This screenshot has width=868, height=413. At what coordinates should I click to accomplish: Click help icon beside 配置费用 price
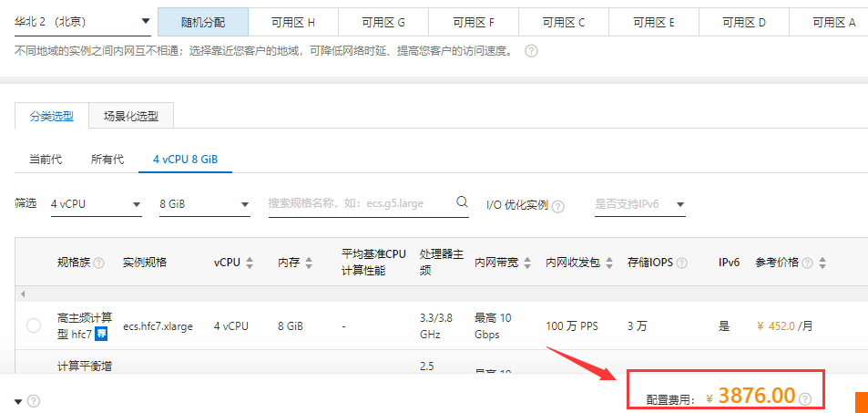[x=805, y=398]
